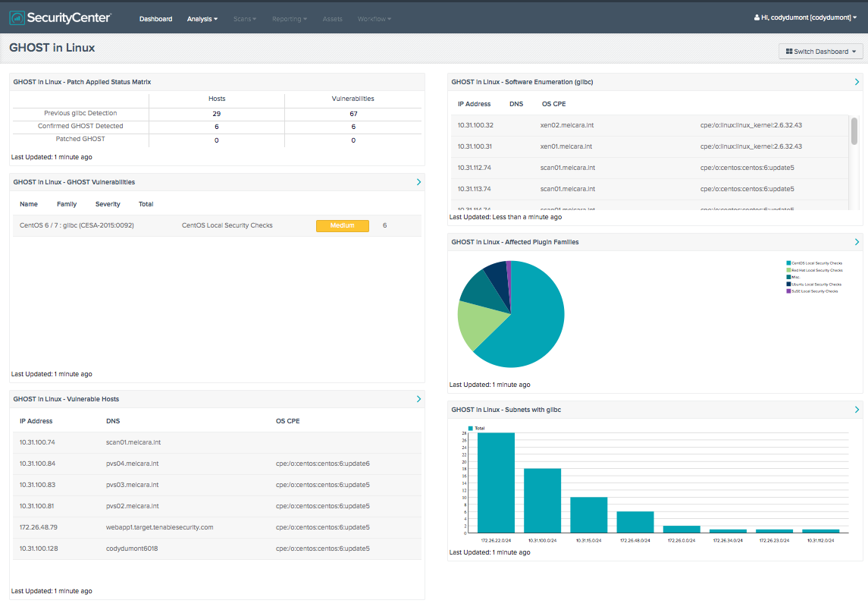Image resolution: width=868 pixels, height=613 pixels.
Task: Click Previous glibc Detection hosts count 29
Action: [x=217, y=114]
